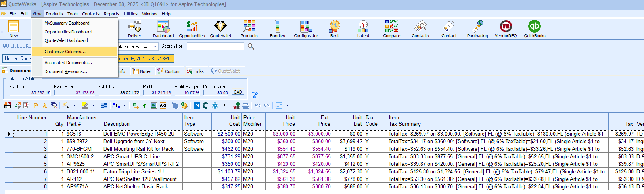
Task: Click the CAD currency button
Action: [x=238, y=92]
